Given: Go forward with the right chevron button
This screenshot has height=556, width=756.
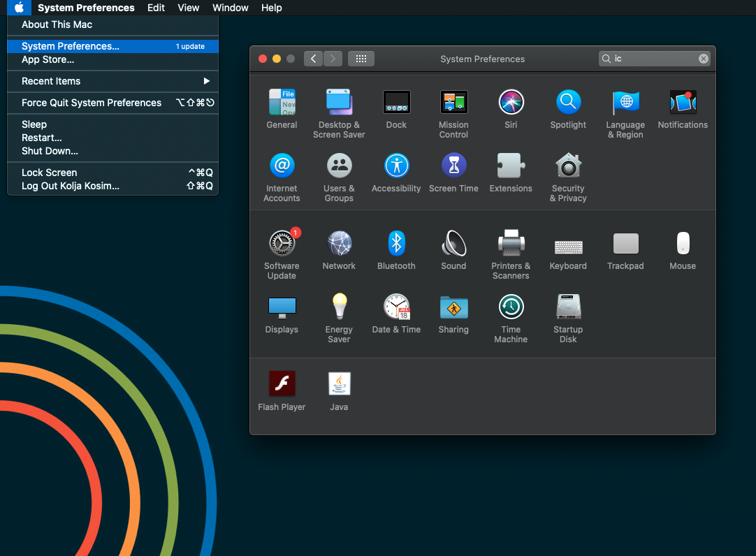Looking at the screenshot, I should 333,59.
